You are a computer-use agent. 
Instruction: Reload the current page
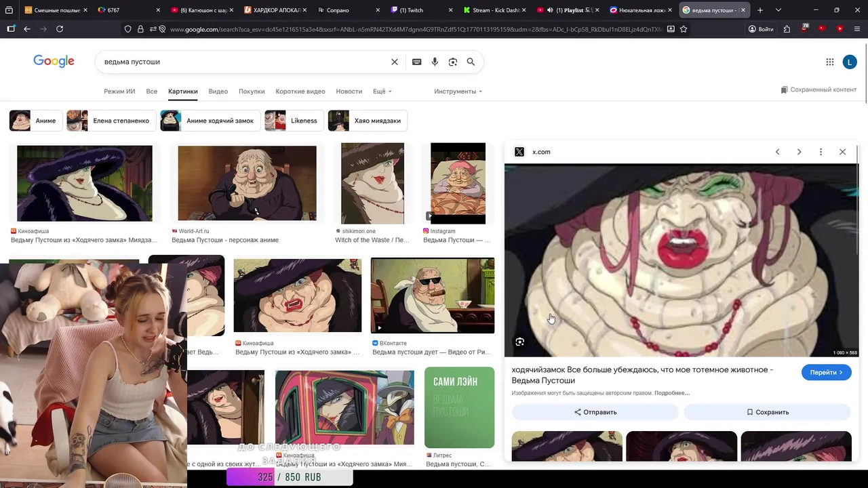(x=60, y=29)
